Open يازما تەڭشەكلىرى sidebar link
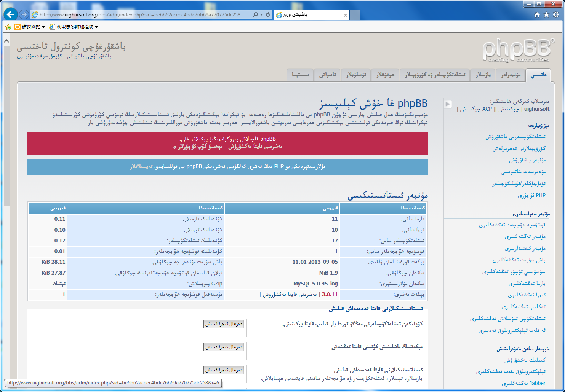Viewport: 565px width, 392px height. [x=527, y=284]
